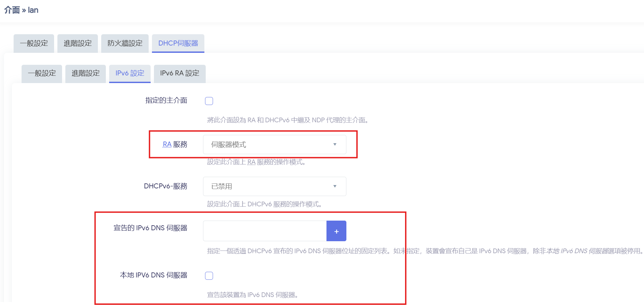
Task: Click the underlined RA in the RA 服務 label
Action: pyautogui.click(x=167, y=145)
